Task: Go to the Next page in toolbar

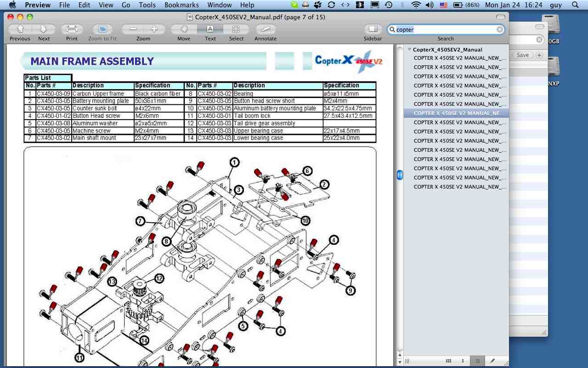Action: click(x=44, y=29)
